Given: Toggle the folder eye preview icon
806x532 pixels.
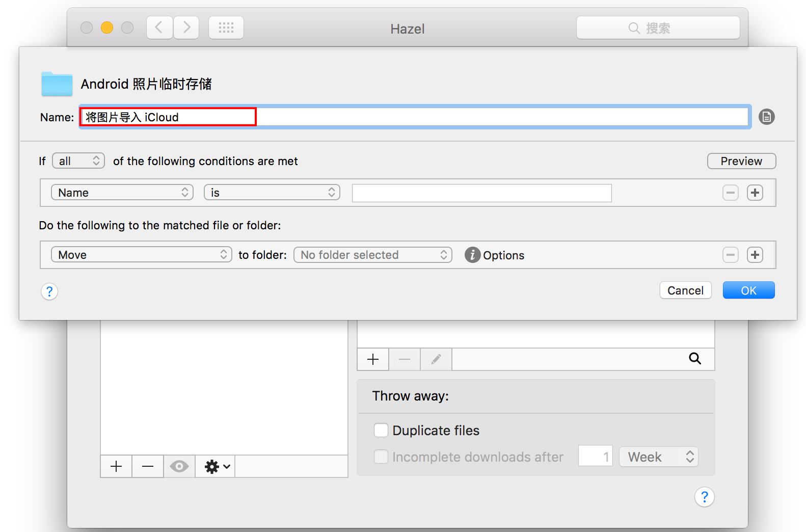Looking at the screenshot, I should (x=179, y=466).
